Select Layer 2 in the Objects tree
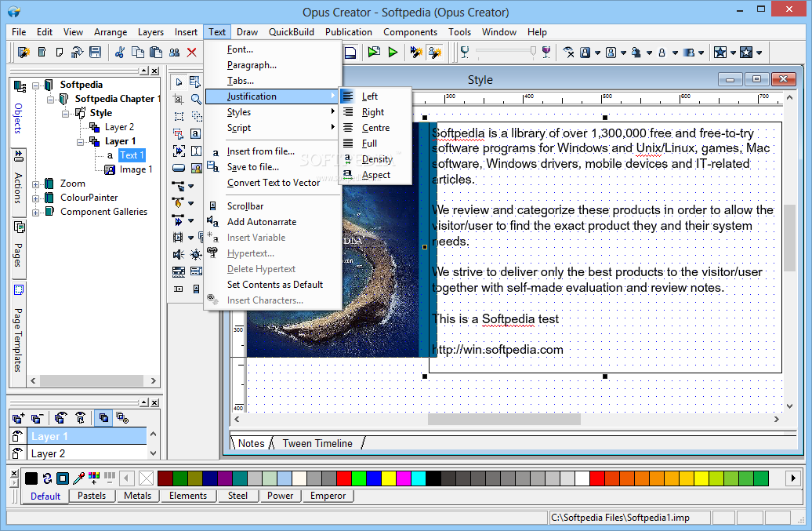The image size is (812, 531). 119,127
